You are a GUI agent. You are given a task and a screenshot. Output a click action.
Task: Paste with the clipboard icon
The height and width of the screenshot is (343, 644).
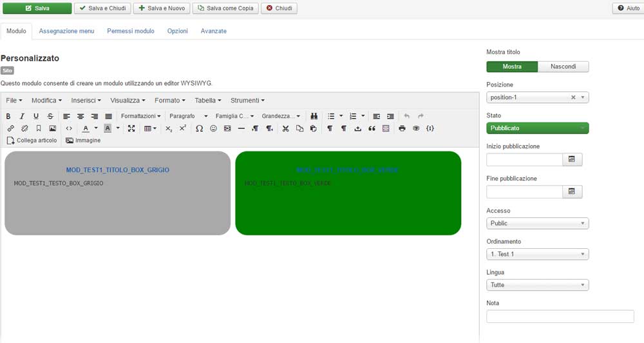coord(314,128)
